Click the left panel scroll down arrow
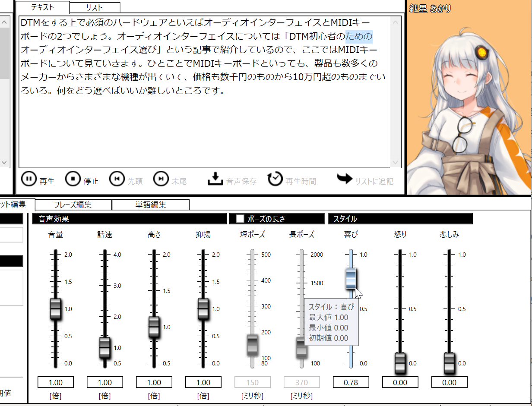The width and height of the screenshot is (532, 406). pyautogui.click(x=4, y=163)
